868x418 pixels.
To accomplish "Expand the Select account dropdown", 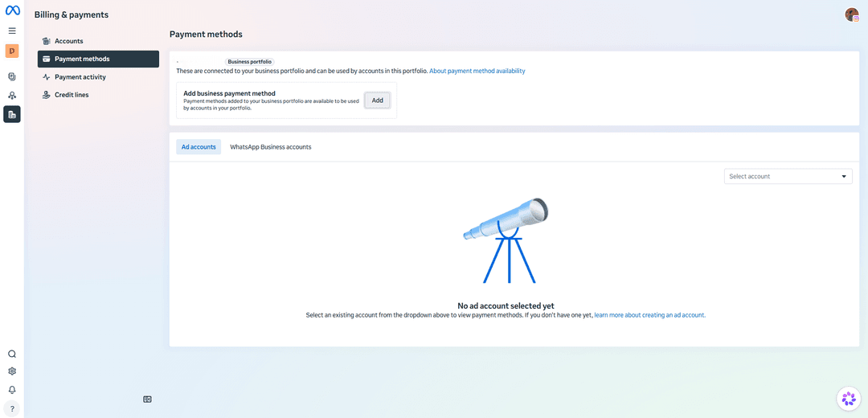I will click(x=788, y=176).
